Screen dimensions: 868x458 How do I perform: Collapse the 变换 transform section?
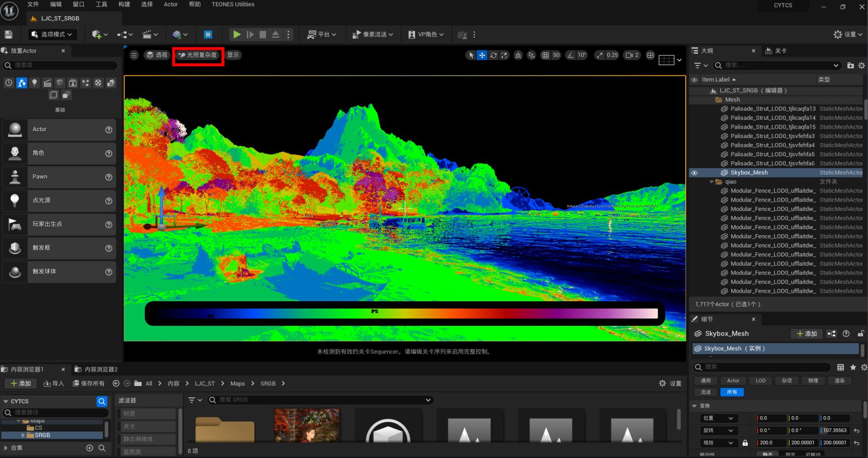coord(695,406)
